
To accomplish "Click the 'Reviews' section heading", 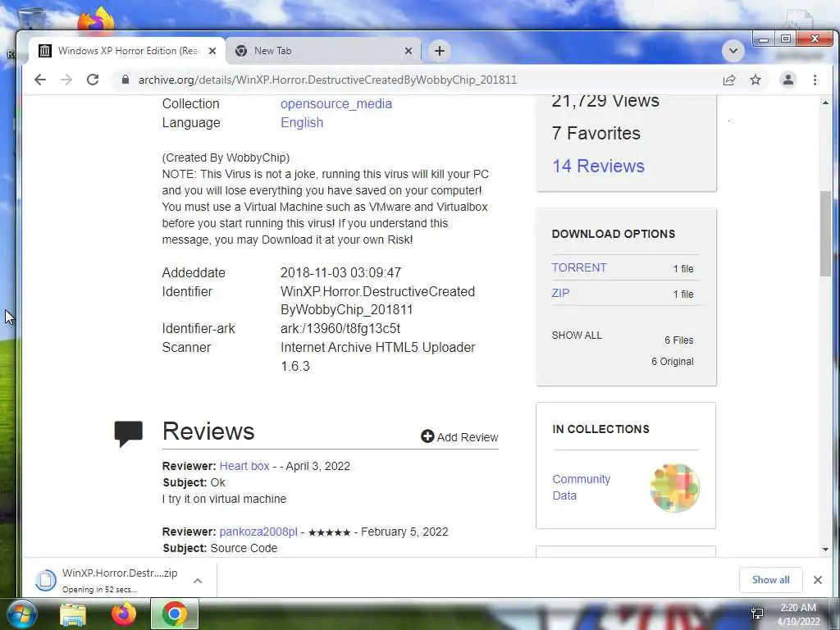I will pos(208,431).
